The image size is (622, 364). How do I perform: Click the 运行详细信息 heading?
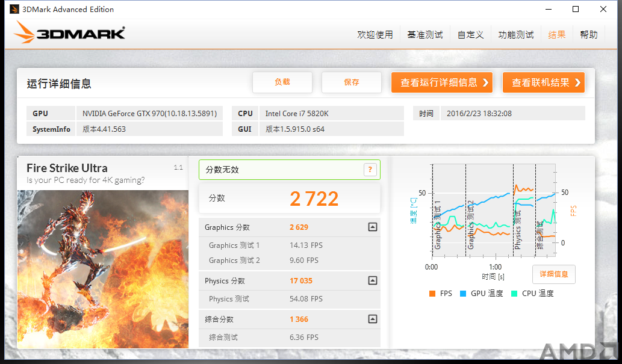pos(59,84)
